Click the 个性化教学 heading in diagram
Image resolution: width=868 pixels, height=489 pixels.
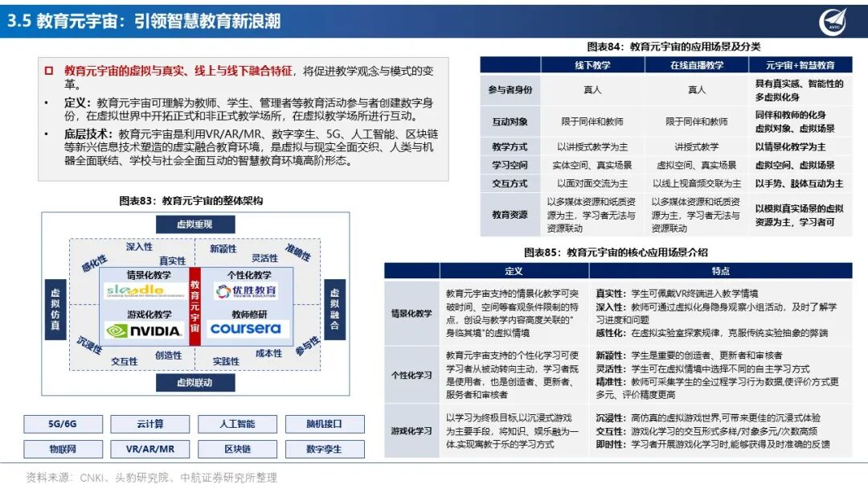click(249, 275)
